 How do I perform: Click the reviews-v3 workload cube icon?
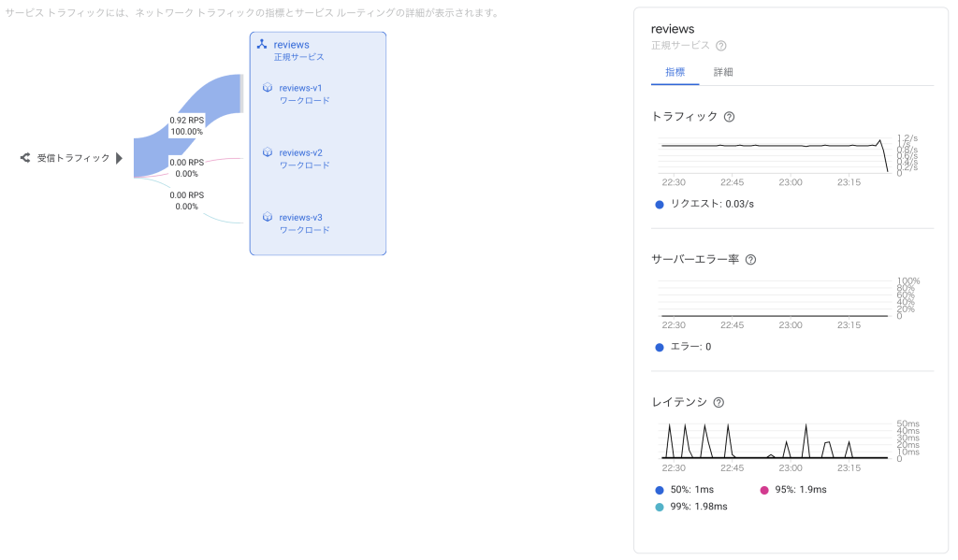pyautogui.click(x=268, y=217)
